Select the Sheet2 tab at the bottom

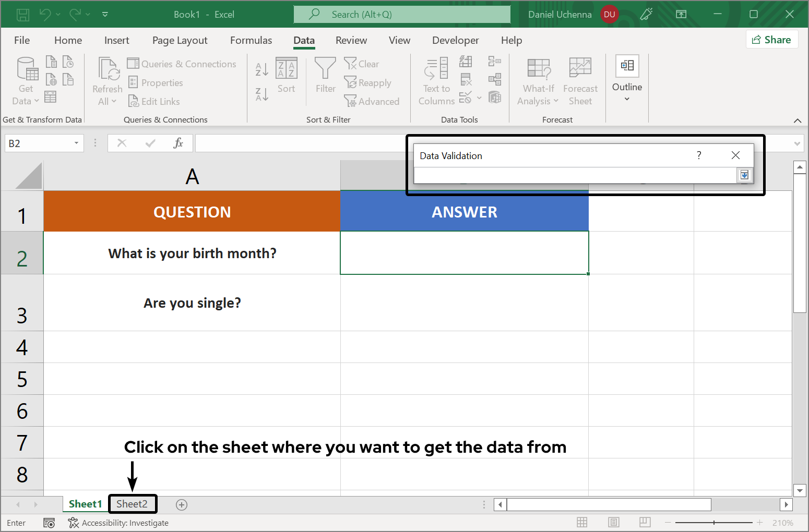[x=133, y=504]
